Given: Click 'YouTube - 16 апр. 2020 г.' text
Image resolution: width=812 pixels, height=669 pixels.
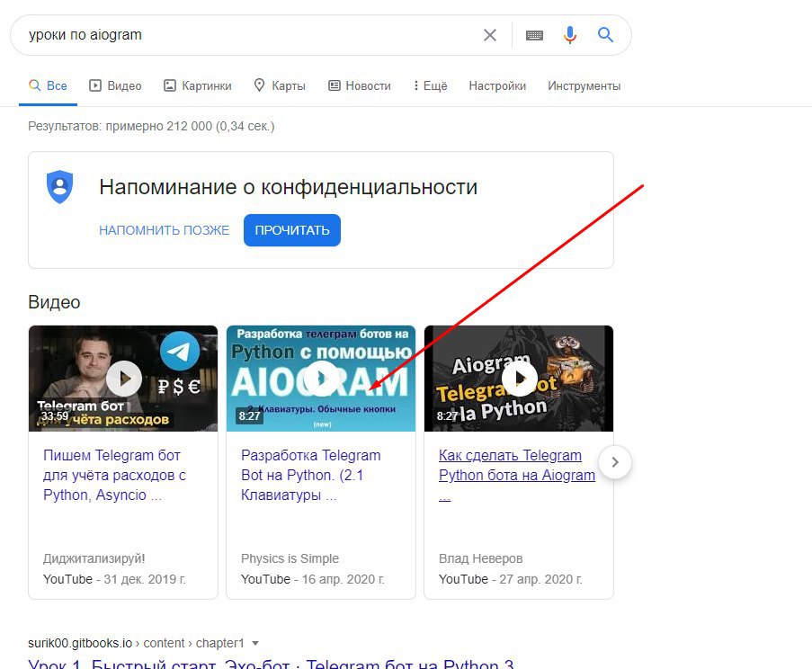Looking at the screenshot, I should point(313,579).
